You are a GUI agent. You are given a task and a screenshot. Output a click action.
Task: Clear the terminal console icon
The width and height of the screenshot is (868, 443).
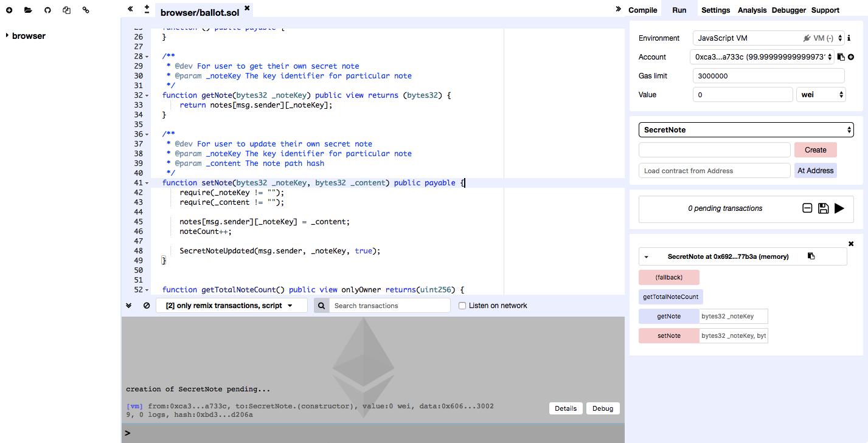point(147,306)
